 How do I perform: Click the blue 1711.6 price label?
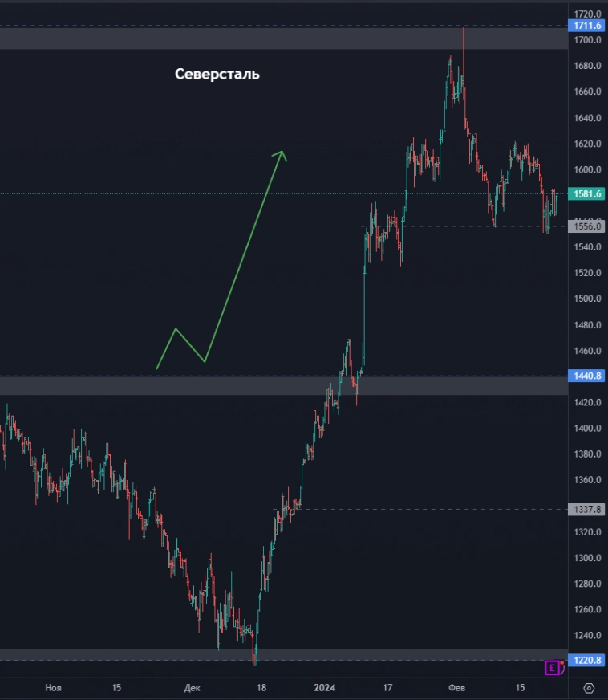(586, 26)
